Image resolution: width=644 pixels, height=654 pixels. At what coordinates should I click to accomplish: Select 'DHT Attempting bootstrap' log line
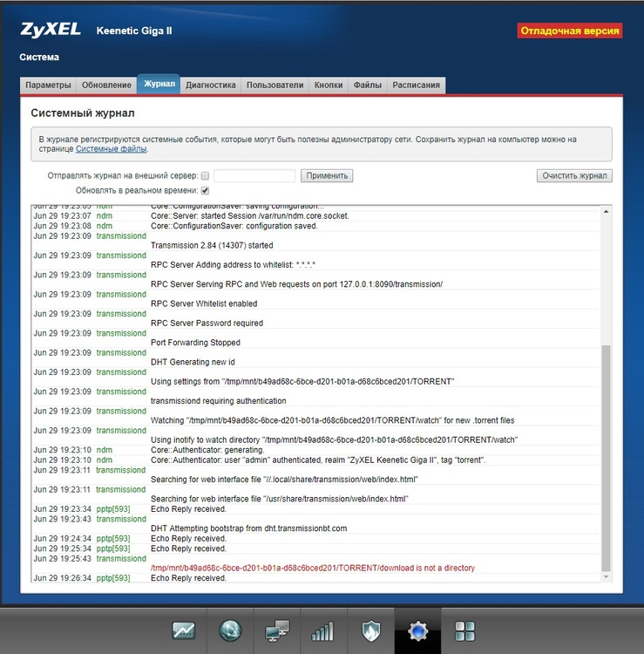point(249,528)
